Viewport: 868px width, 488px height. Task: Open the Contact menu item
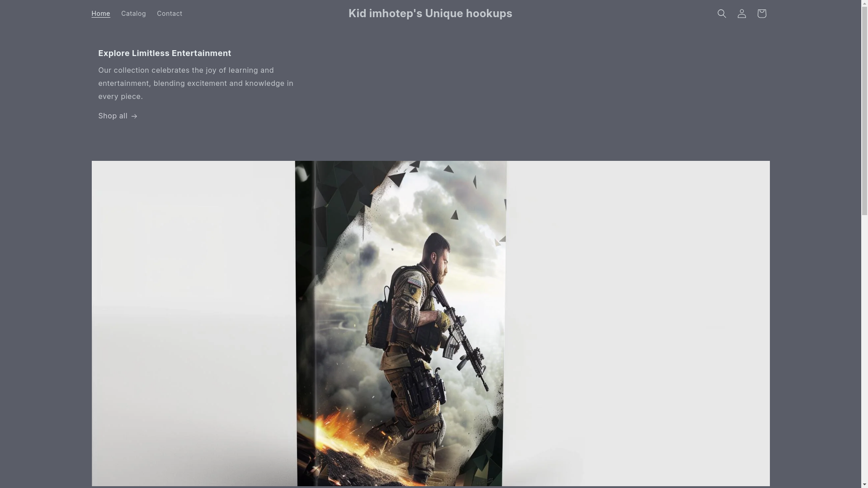[170, 14]
